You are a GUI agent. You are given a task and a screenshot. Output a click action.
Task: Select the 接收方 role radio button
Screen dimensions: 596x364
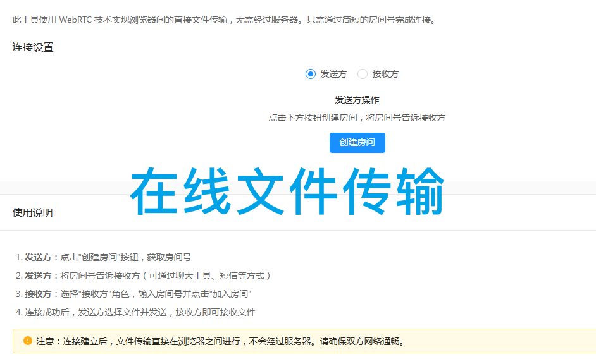(381, 74)
